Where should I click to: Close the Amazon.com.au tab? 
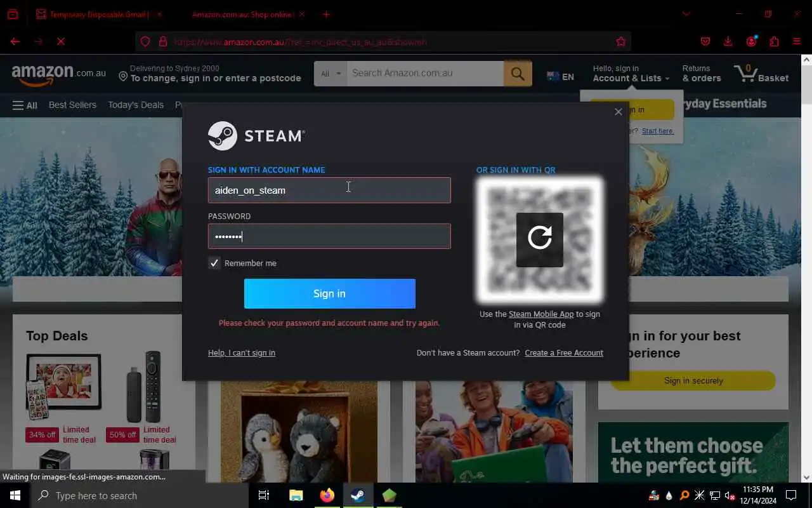pos(301,14)
